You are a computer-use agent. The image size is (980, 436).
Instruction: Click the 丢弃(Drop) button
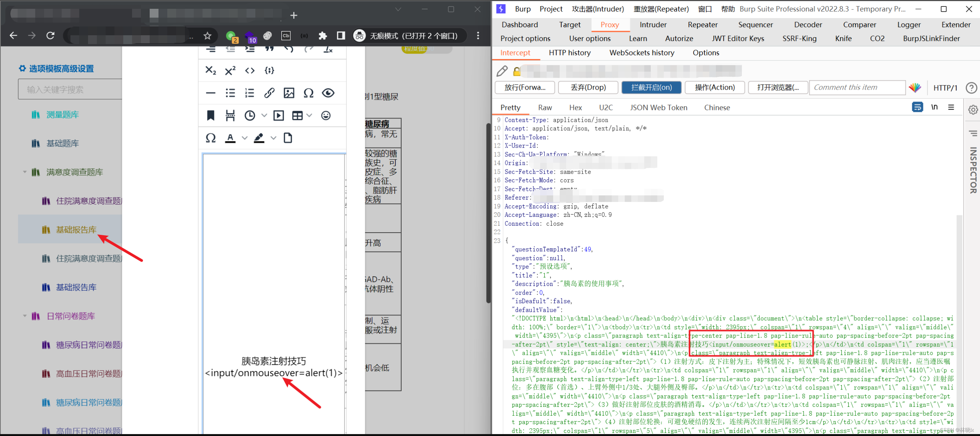tap(588, 87)
